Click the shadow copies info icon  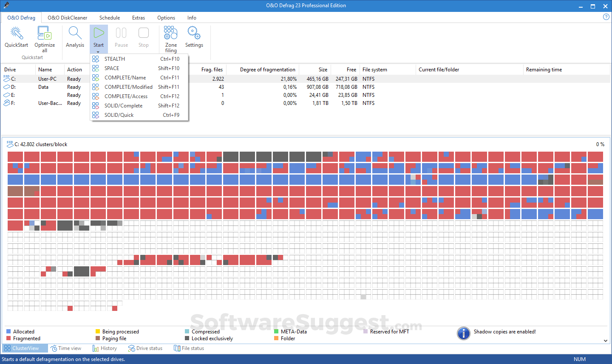click(x=464, y=333)
